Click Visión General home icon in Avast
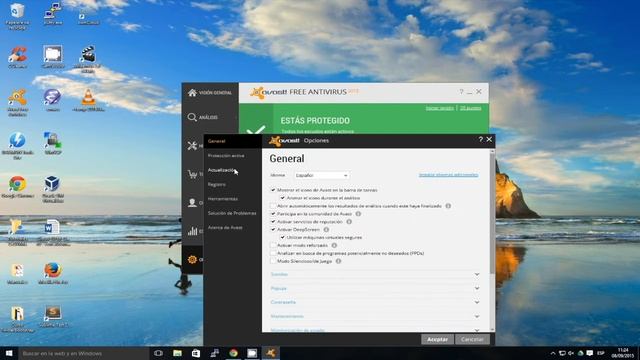 192,93
